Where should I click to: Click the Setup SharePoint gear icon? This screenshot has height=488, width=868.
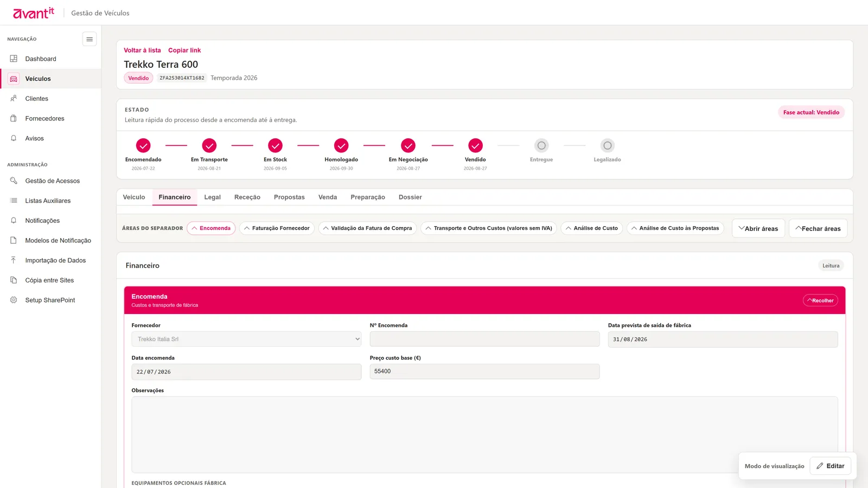pos(14,300)
